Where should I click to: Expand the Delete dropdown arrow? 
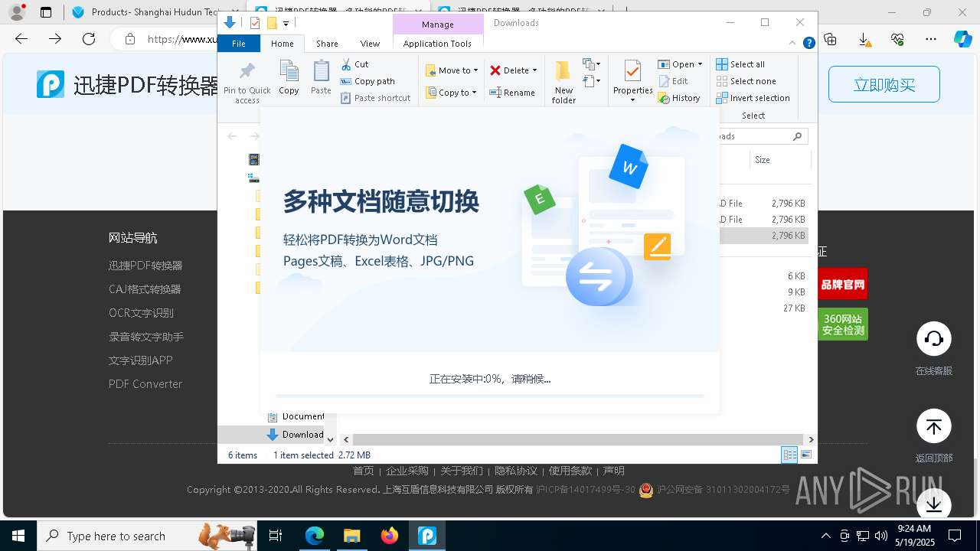point(534,70)
